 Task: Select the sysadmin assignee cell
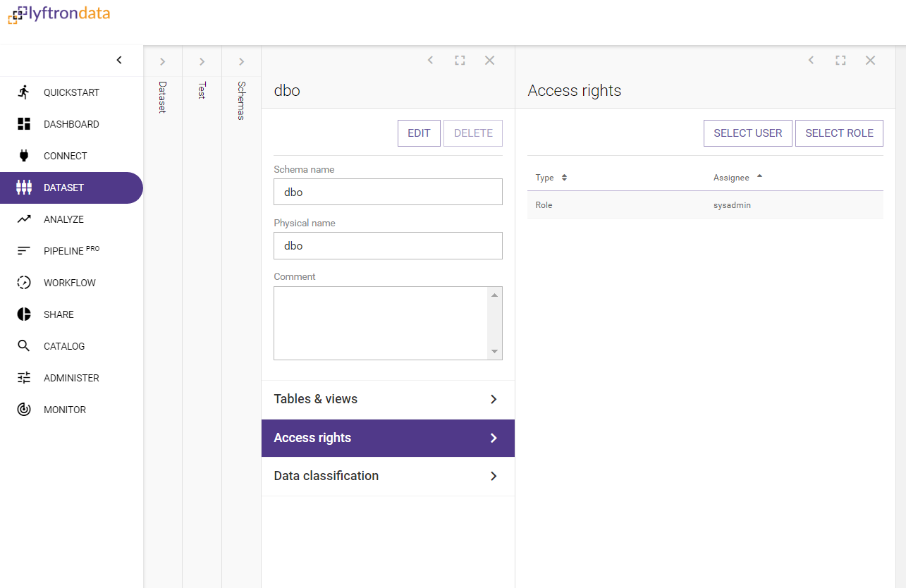click(731, 205)
